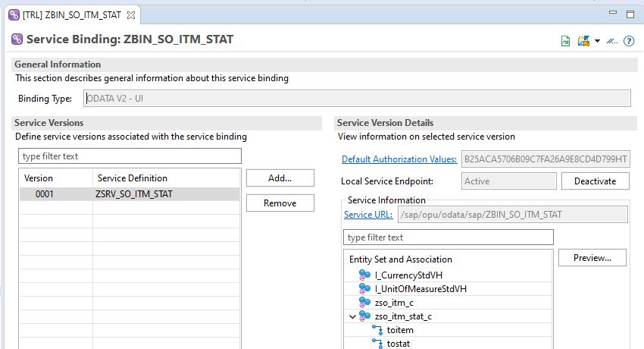Close the ZBIN_SO_ITM_STAT editor tab

click(130, 15)
